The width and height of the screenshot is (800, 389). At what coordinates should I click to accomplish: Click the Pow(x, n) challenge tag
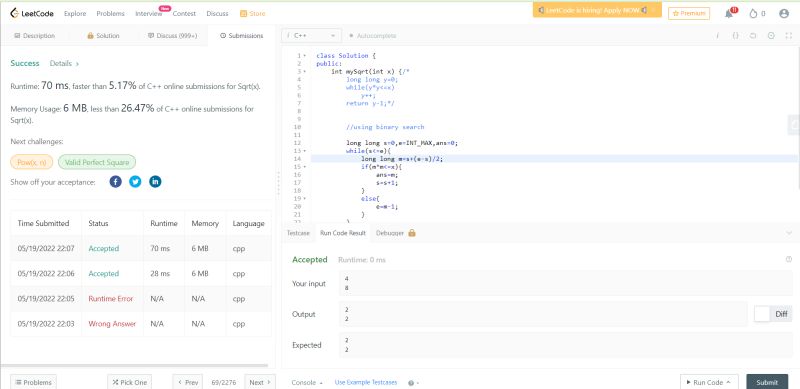pos(32,162)
